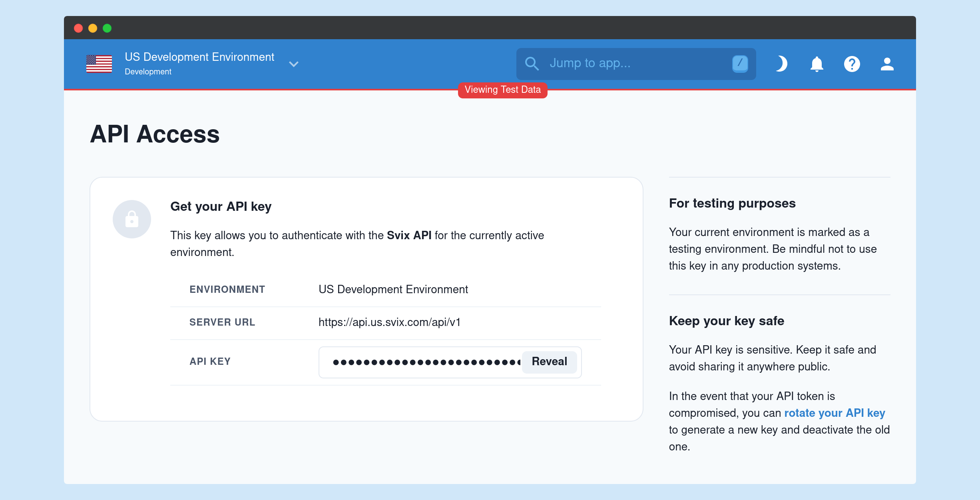Open the US Development Environment switcher

pyautogui.click(x=199, y=57)
